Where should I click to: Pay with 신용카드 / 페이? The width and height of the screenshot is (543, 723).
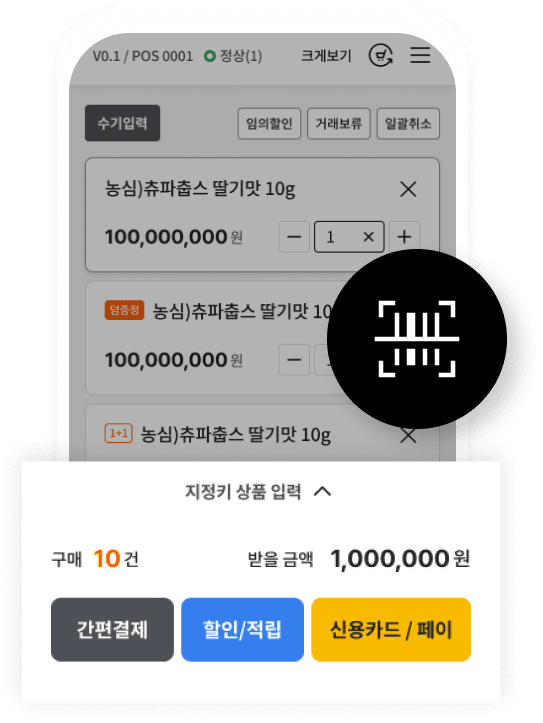[391, 630]
